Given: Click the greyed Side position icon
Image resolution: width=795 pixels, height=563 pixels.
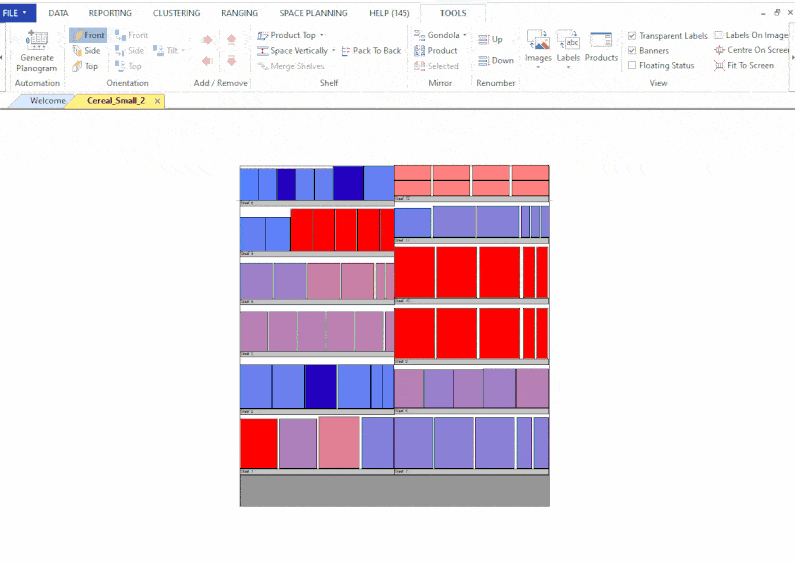Looking at the screenshot, I should [x=120, y=50].
